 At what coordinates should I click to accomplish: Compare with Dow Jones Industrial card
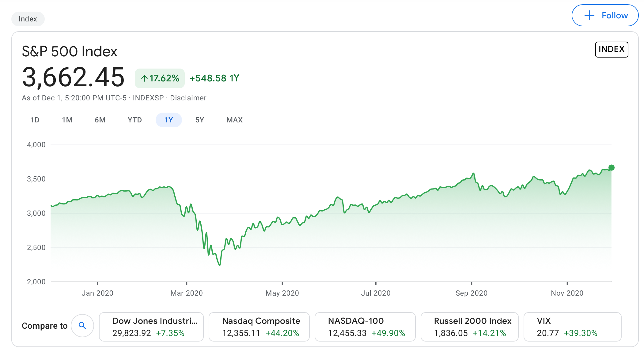click(151, 327)
